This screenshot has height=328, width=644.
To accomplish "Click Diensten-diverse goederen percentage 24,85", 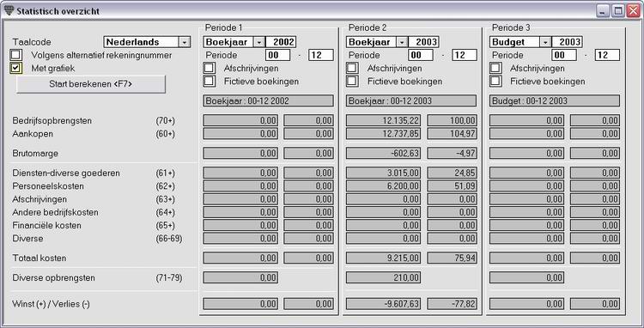I will [x=452, y=173].
